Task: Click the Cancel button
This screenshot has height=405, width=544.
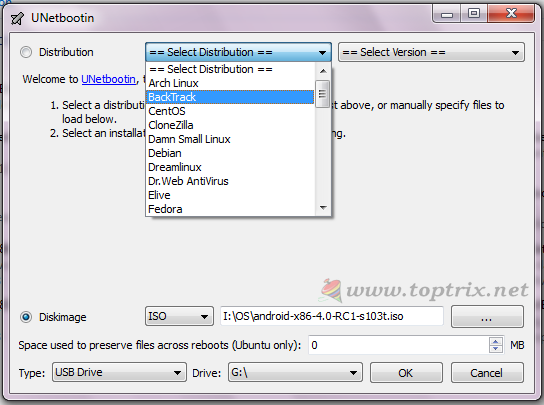Action: coord(487,373)
